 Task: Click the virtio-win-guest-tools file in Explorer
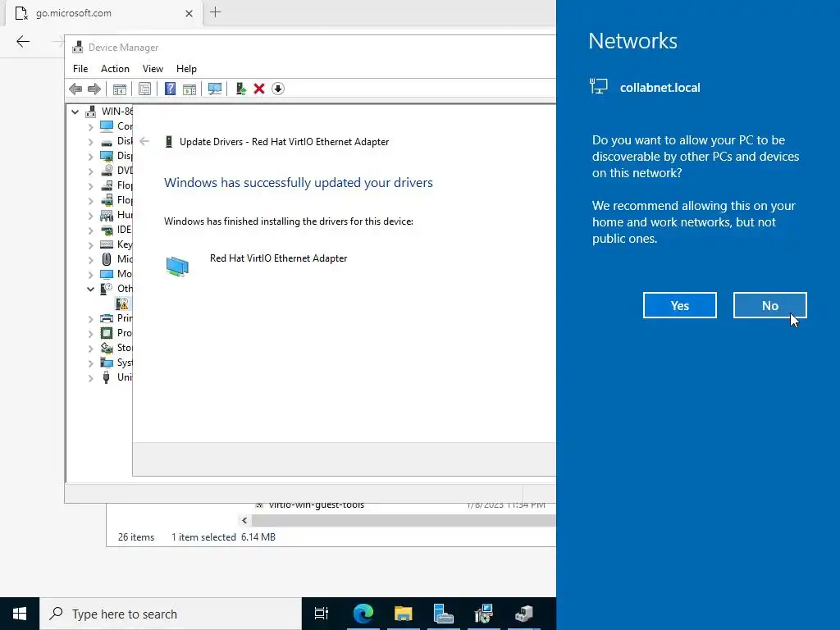[316, 504]
